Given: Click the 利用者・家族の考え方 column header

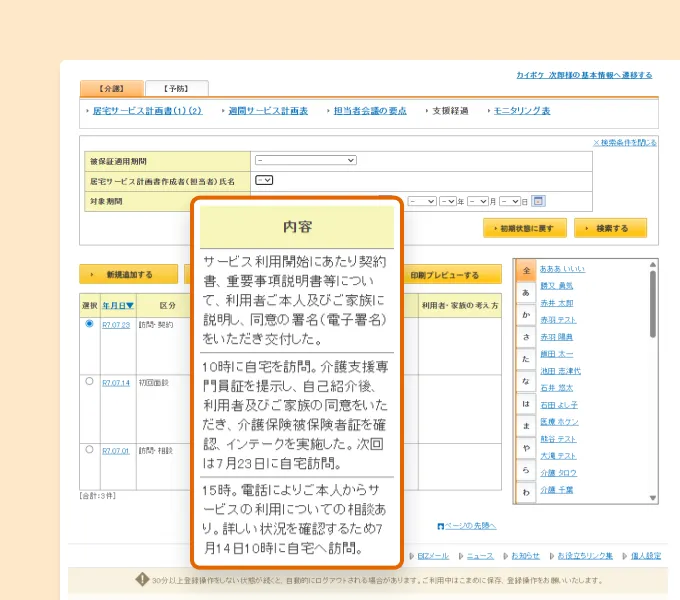Looking at the screenshot, I should pyautogui.click(x=460, y=306).
